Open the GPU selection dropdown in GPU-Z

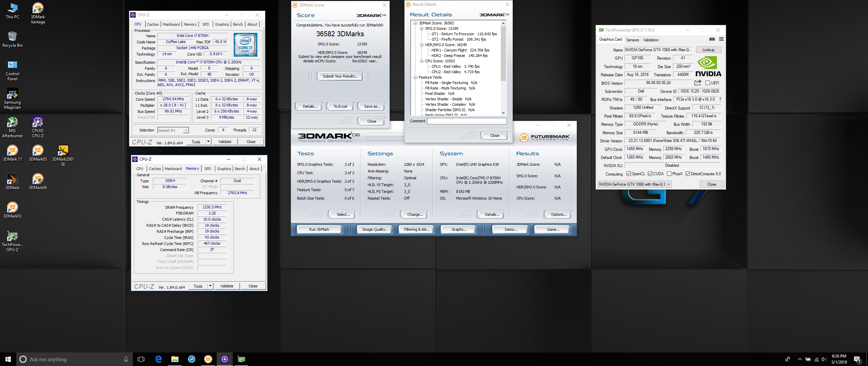point(634,184)
